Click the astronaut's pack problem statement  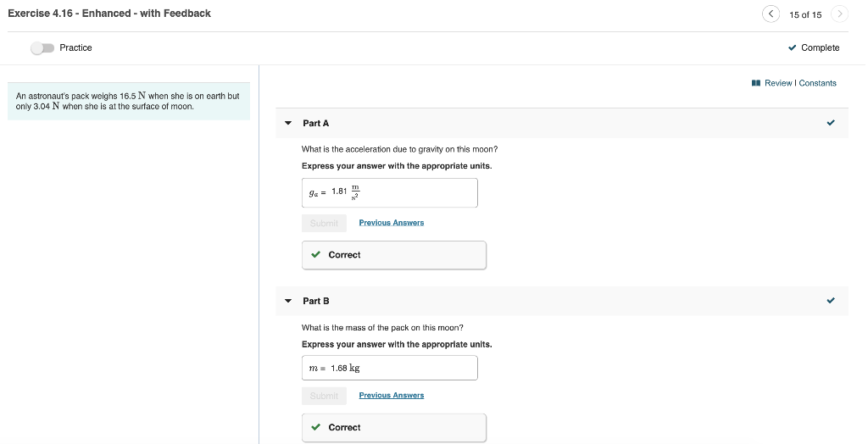click(x=128, y=101)
